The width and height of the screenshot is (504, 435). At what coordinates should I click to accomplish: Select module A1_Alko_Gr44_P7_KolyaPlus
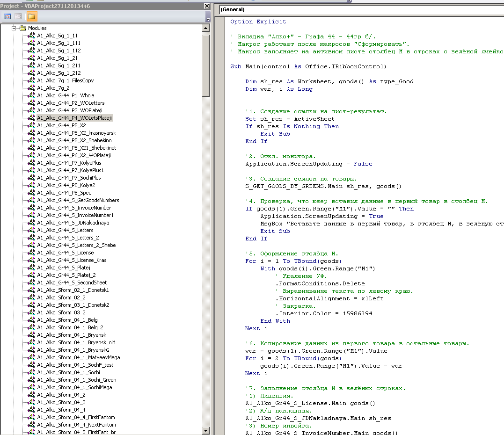(69, 163)
